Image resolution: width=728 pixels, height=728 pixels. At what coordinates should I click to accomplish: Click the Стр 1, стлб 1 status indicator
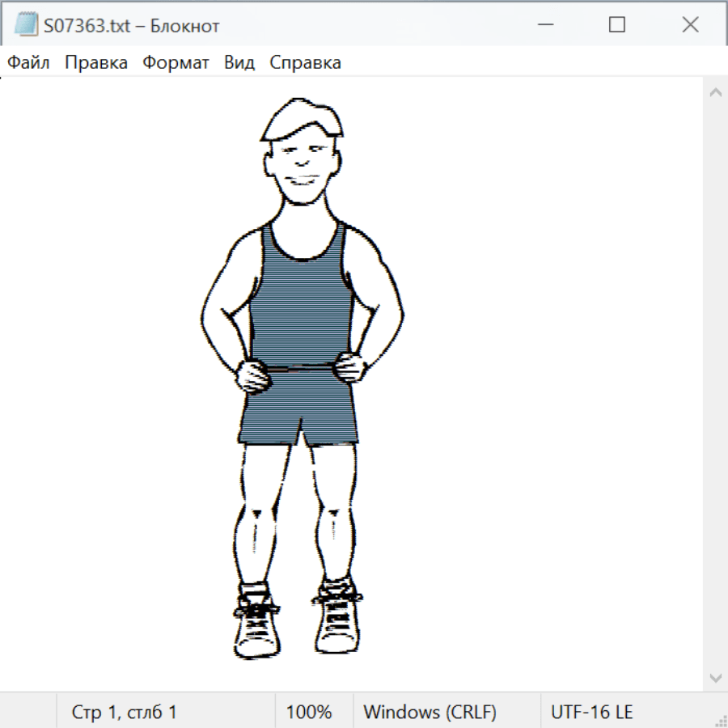[x=124, y=713]
